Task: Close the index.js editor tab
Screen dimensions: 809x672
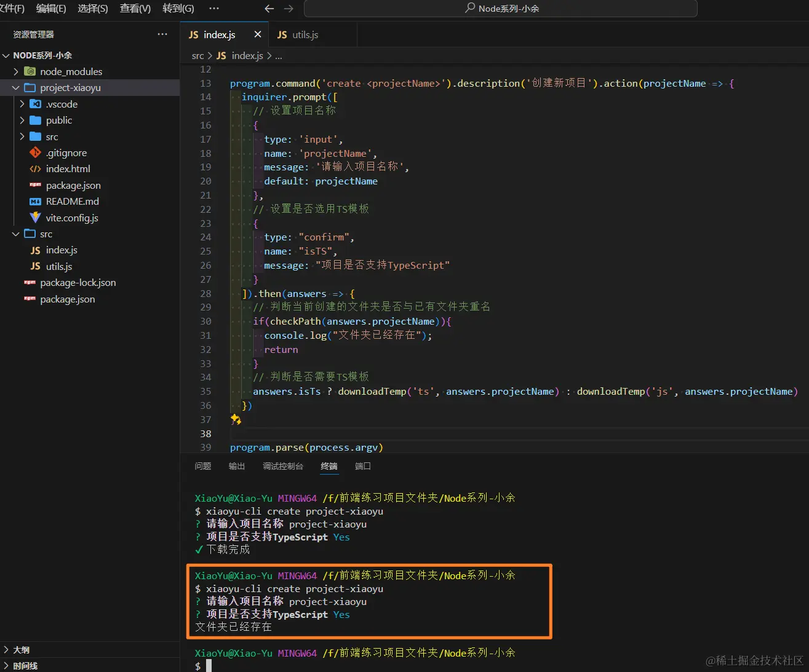Action: [x=258, y=34]
